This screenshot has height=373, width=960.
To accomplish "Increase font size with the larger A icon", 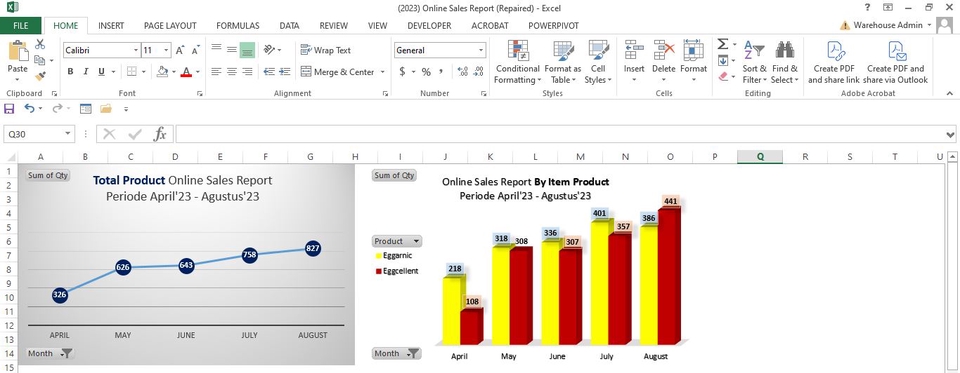I will coord(180,50).
